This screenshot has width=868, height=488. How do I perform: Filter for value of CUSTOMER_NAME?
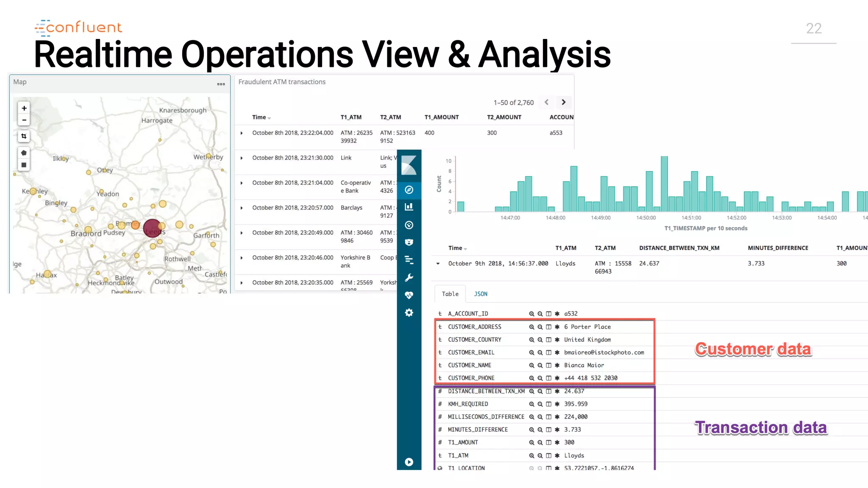pyautogui.click(x=531, y=365)
